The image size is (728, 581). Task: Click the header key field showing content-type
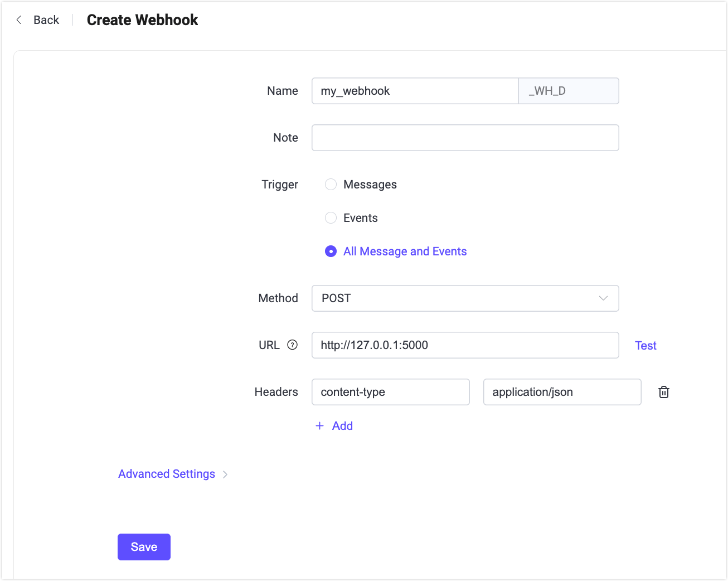(x=390, y=392)
